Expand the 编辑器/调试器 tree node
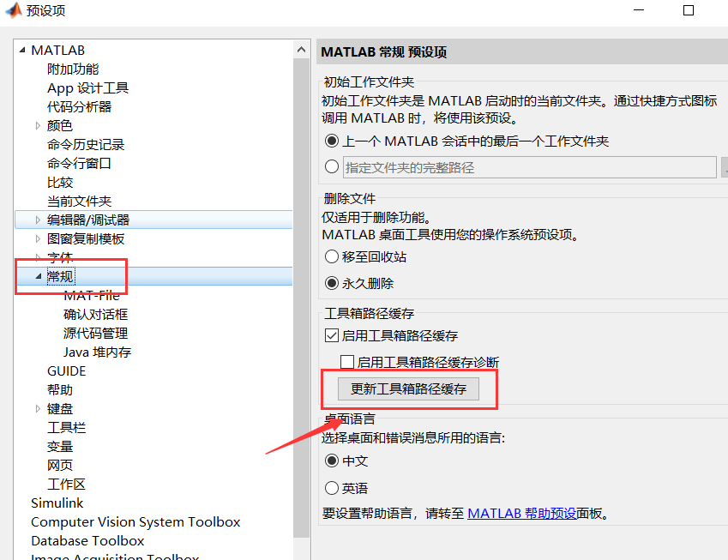This screenshot has height=560, width=728. [x=38, y=220]
